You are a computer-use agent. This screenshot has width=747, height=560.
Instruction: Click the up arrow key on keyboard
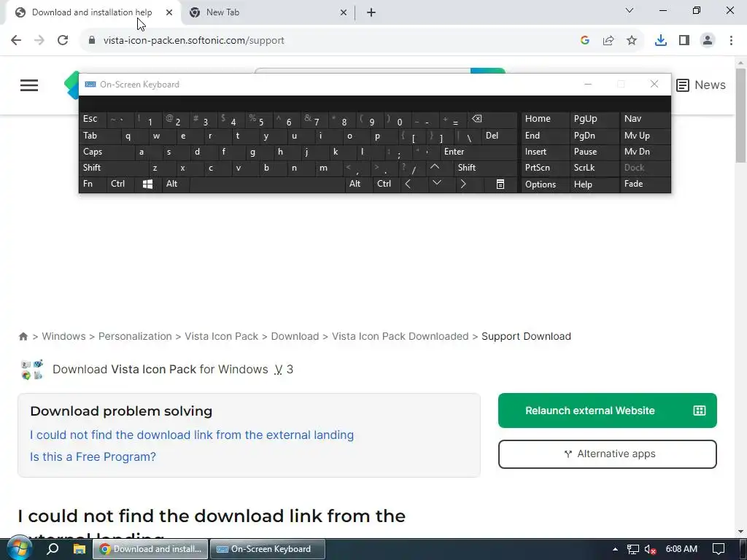coord(435,168)
